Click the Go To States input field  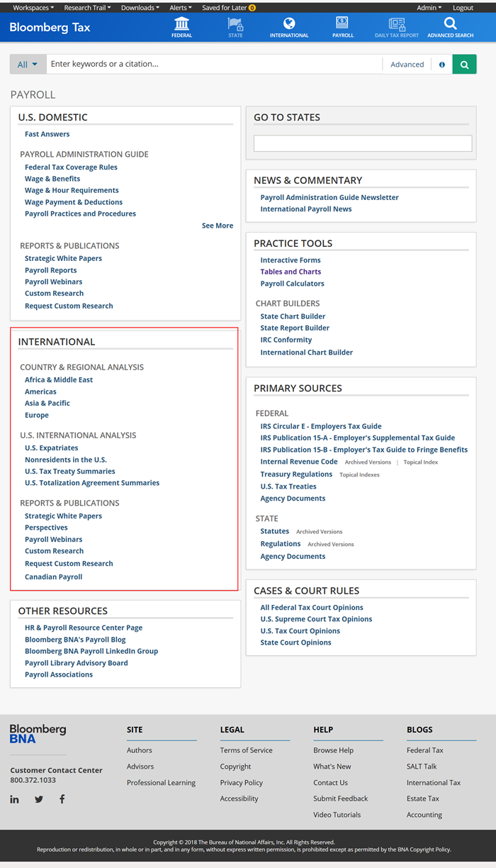[x=362, y=143]
